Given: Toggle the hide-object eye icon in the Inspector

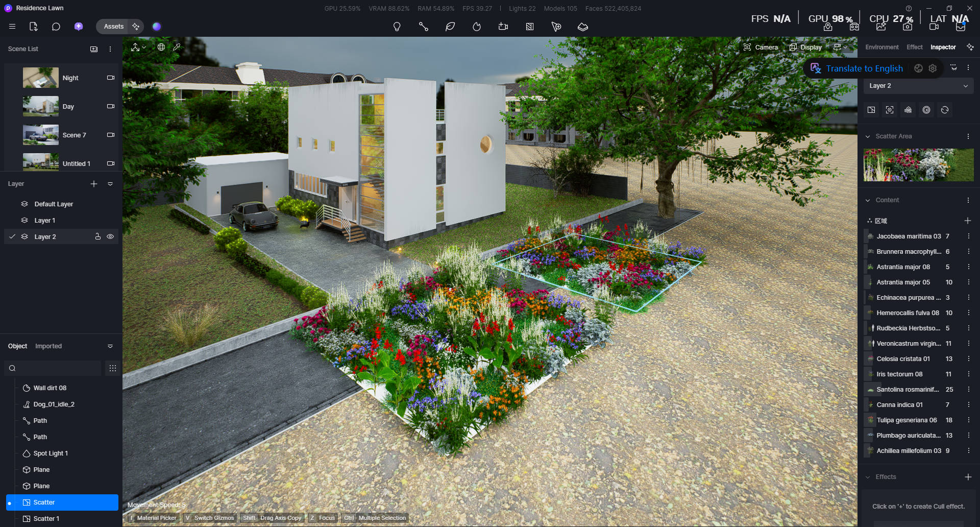Looking at the screenshot, I should pos(953,67).
